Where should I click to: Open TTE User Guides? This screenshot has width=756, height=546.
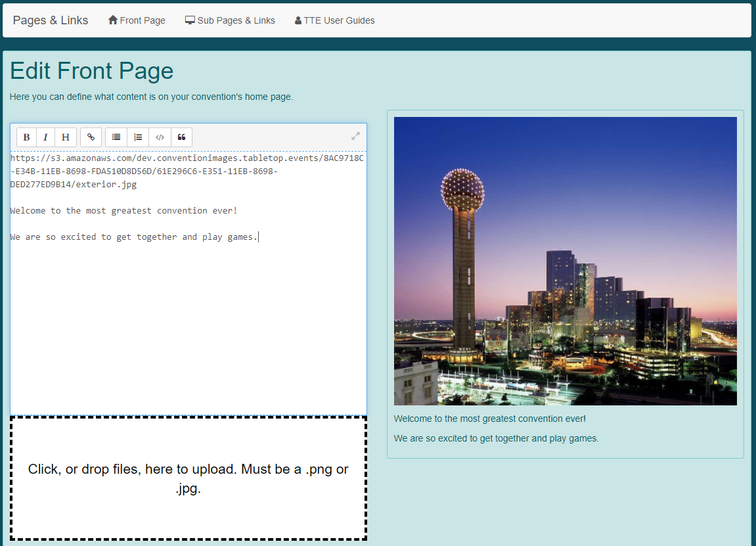[x=334, y=20]
